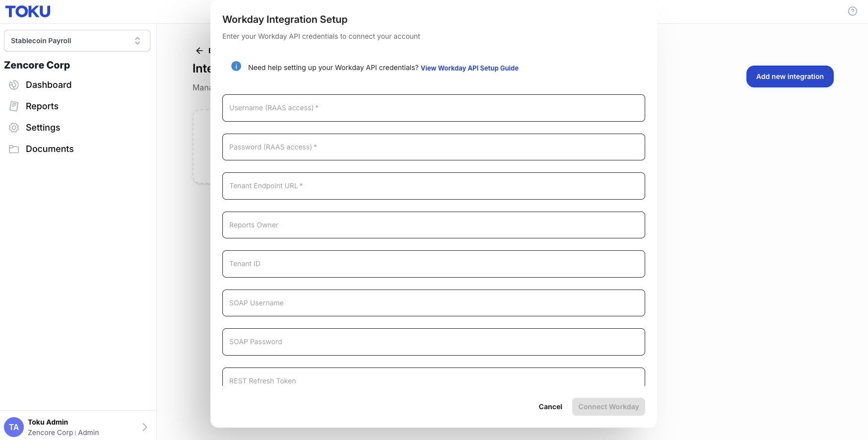This screenshot has width=868, height=440.
Task: Click the TOKU logo
Action: point(28,11)
